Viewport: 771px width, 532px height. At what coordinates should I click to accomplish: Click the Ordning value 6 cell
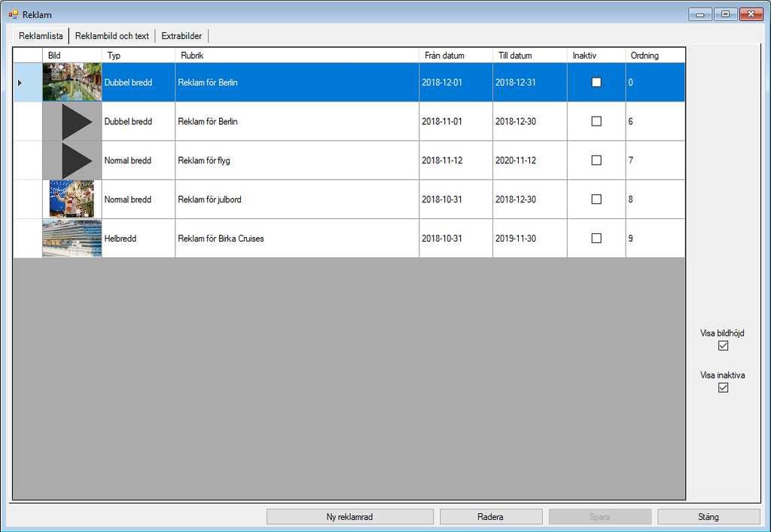point(655,121)
